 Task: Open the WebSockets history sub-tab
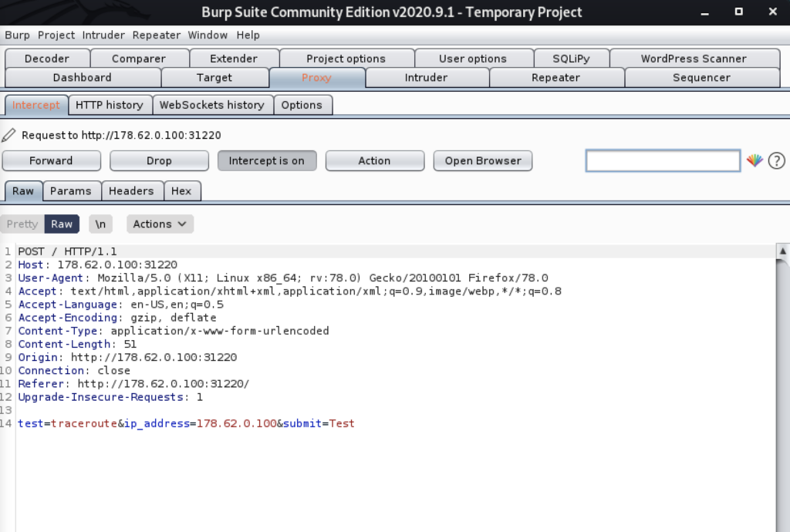click(x=211, y=105)
